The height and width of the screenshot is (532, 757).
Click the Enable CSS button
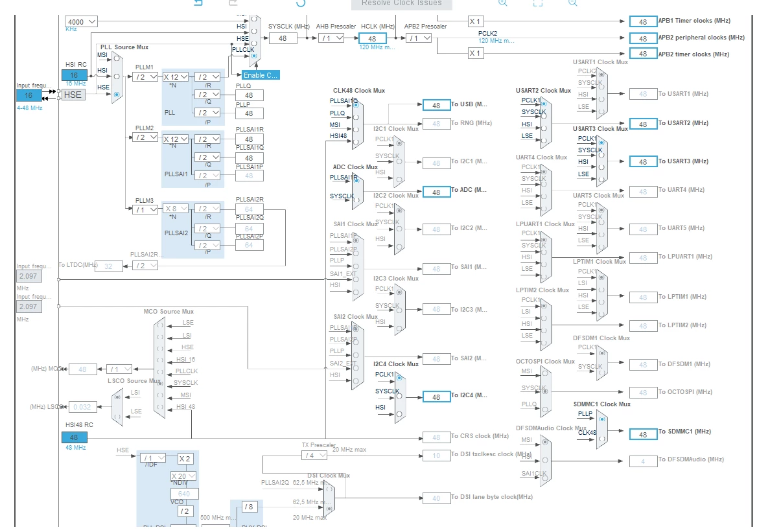261,75
